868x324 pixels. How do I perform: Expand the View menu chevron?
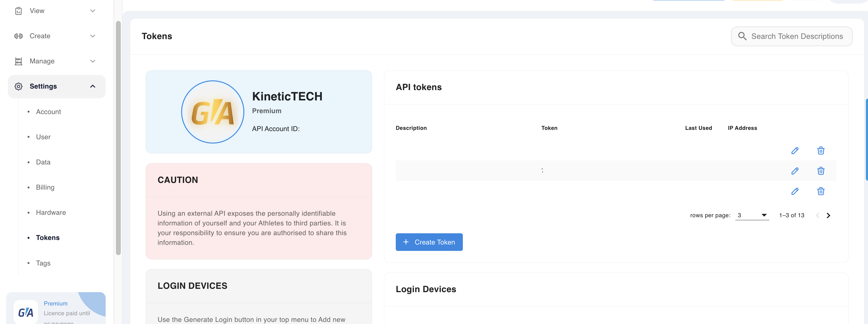[93, 11]
